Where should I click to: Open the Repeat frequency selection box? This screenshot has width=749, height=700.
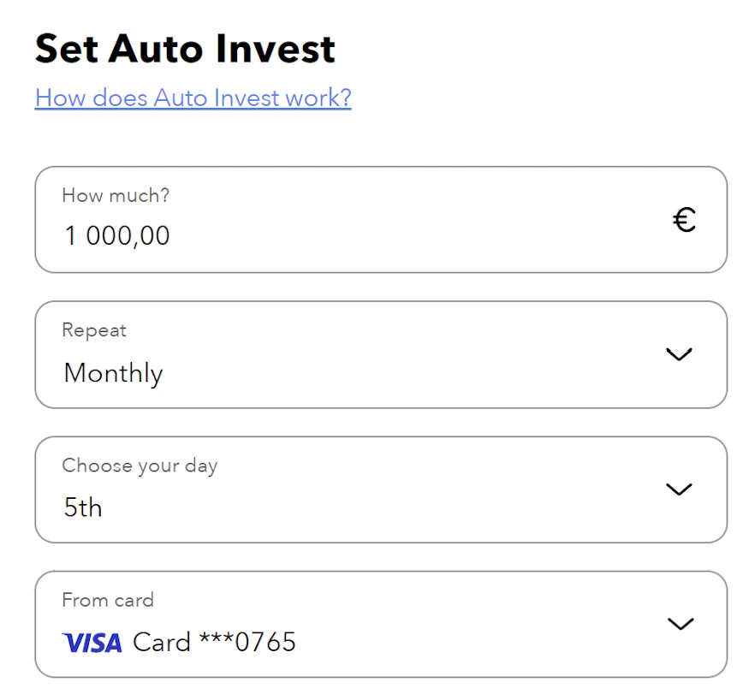coord(381,355)
